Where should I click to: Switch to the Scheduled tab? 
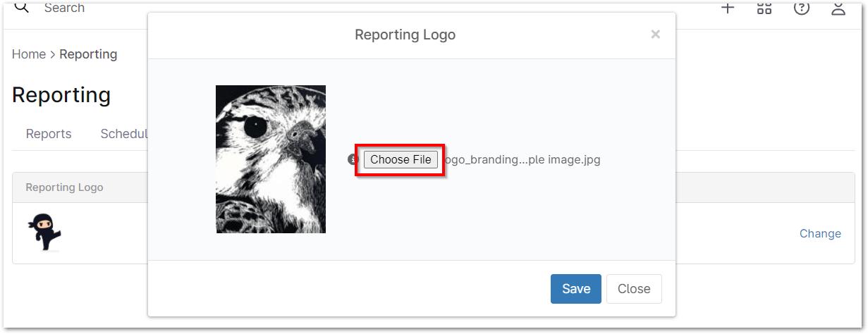[124, 134]
